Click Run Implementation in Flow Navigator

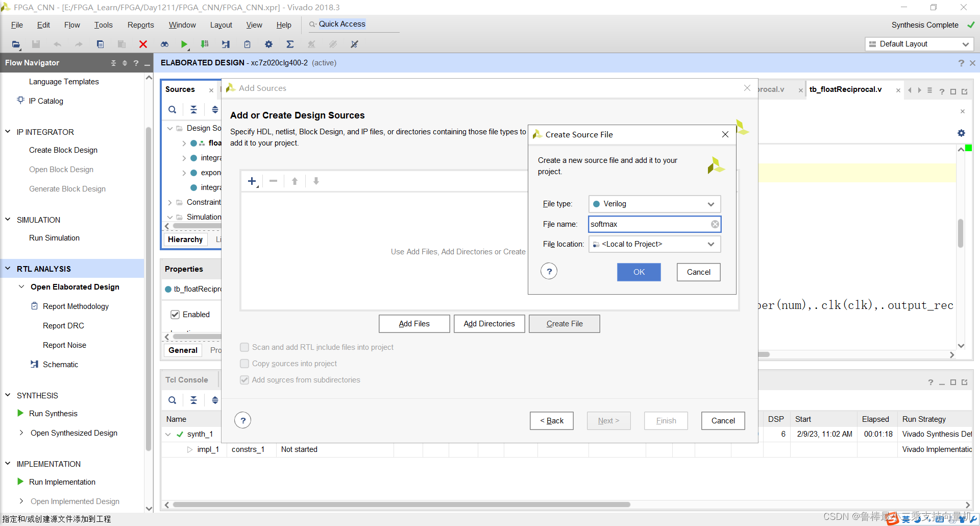(x=62, y=482)
